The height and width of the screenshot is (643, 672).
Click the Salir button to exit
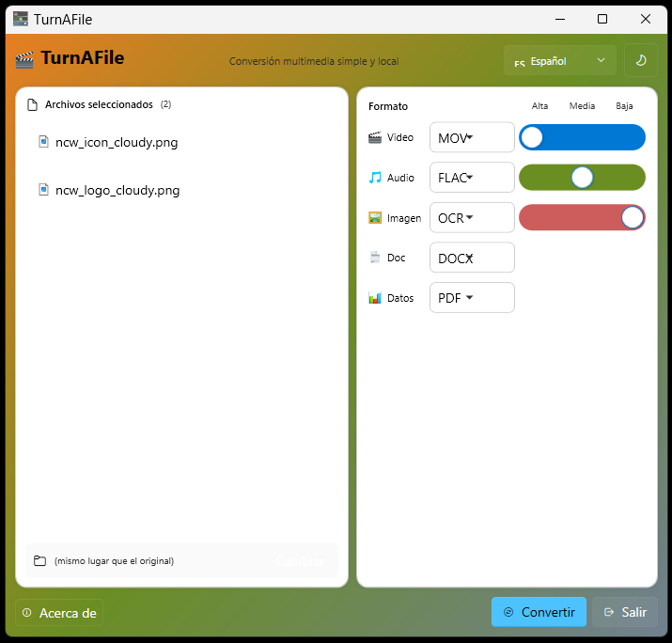625,612
